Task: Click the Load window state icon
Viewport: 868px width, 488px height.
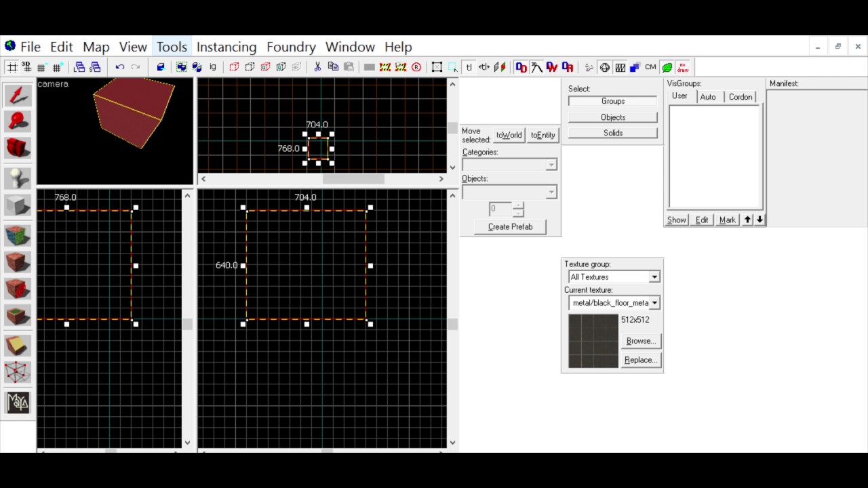Action: click(x=79, y=67)
